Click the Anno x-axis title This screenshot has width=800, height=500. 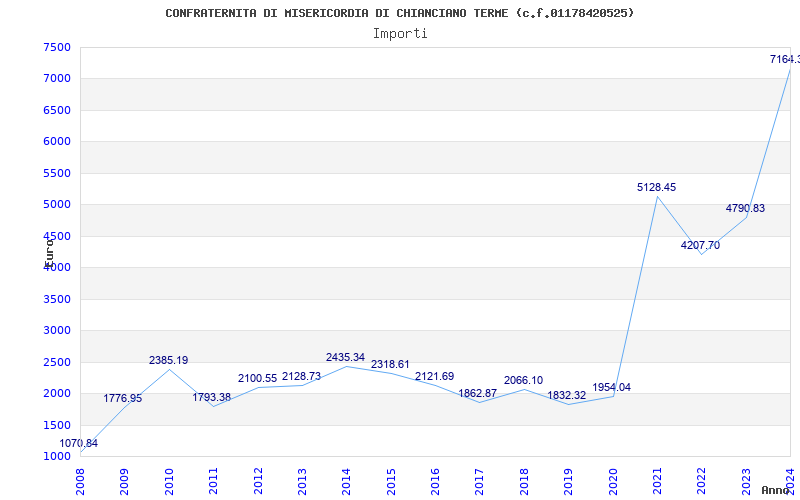point(776,490)
